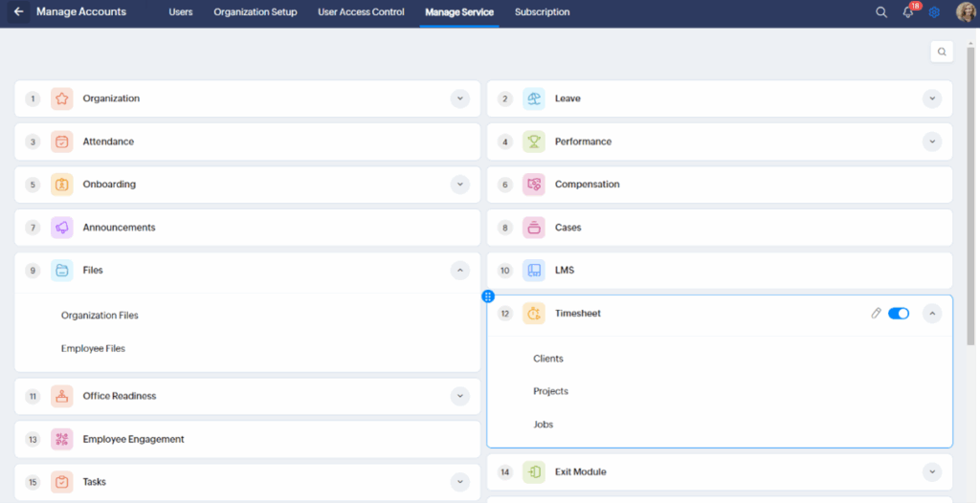
Task: Click the services search box button
Action: point(942,52)
